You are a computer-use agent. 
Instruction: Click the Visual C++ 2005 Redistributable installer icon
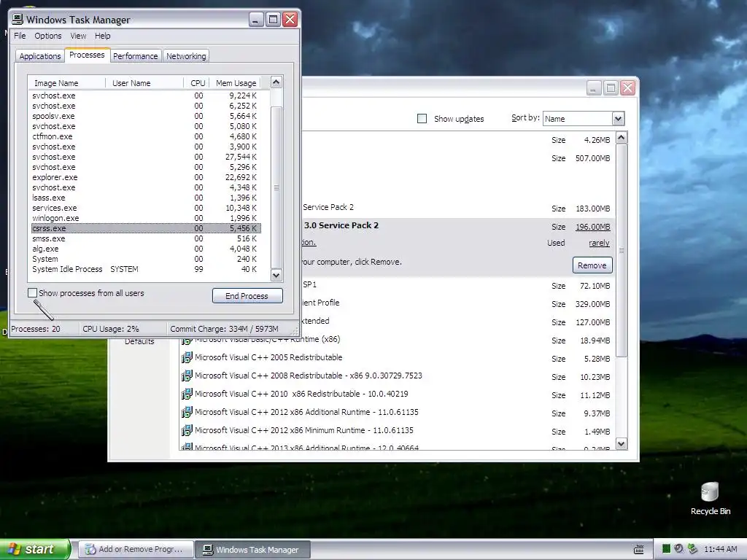click(187, 357)
